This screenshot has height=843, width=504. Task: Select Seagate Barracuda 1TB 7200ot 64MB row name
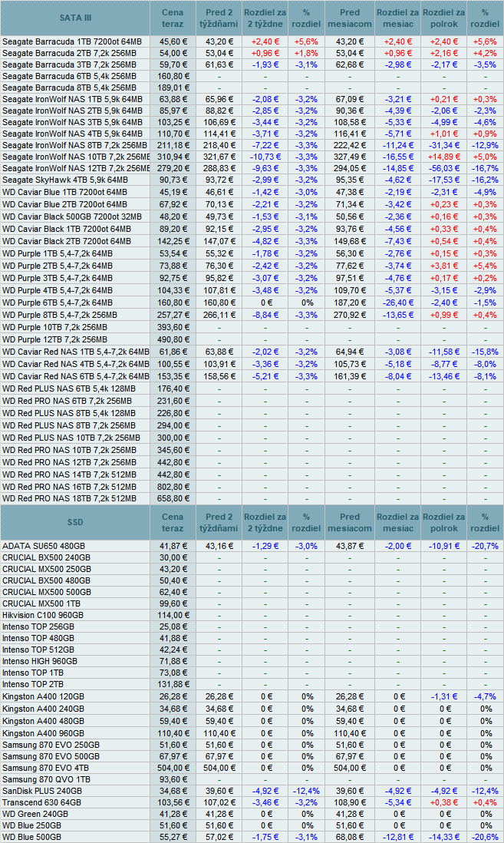coord(72,41)
